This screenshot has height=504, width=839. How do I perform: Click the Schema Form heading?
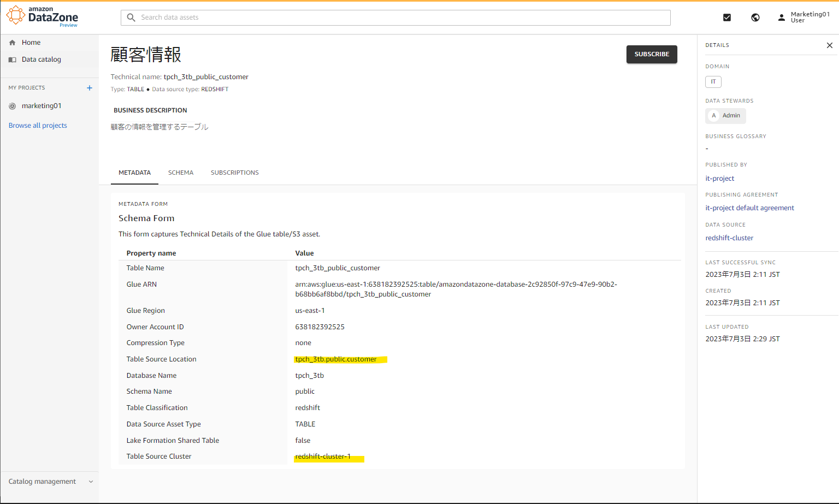click(x=146, y=218)
